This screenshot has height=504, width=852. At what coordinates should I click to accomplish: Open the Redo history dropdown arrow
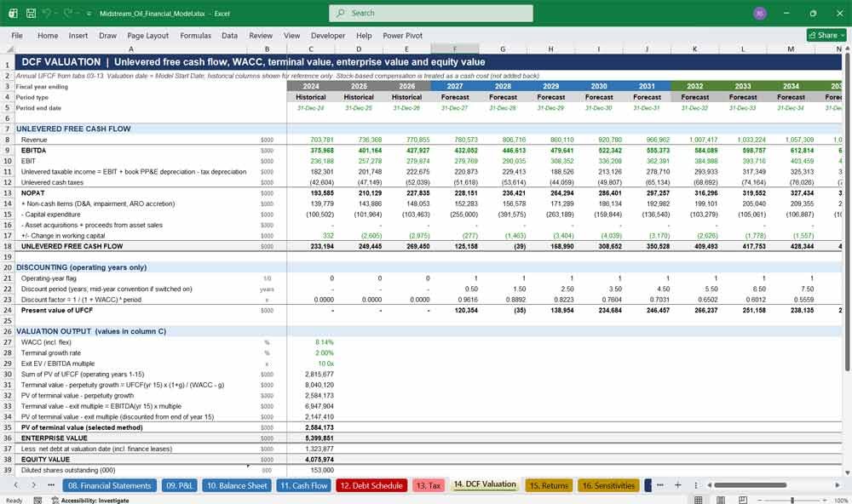(x=76, y=13)
